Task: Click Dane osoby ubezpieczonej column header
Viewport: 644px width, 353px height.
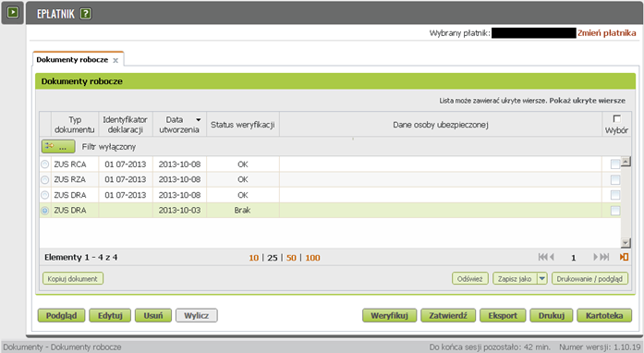Action: (441, 125)
